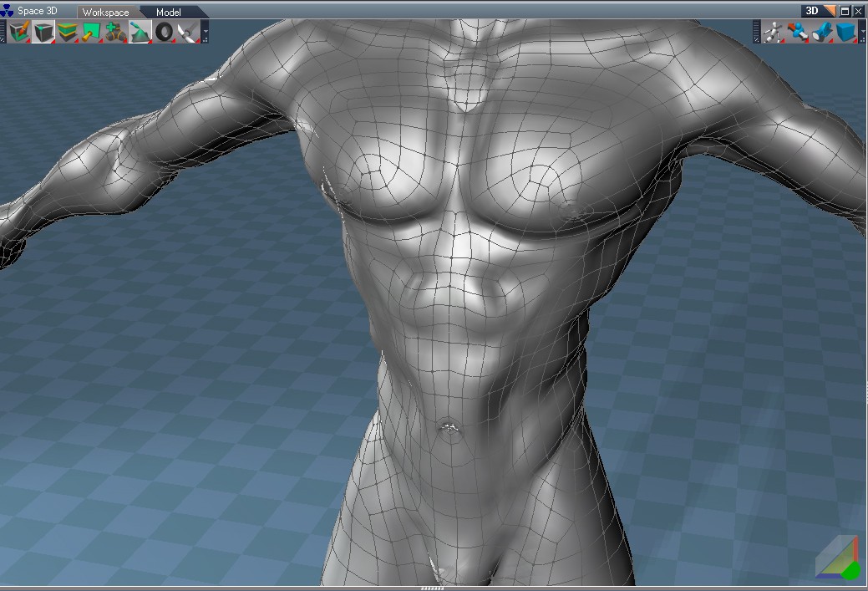Choose the green panel extrude tool icon

click(x=91, y=32)
